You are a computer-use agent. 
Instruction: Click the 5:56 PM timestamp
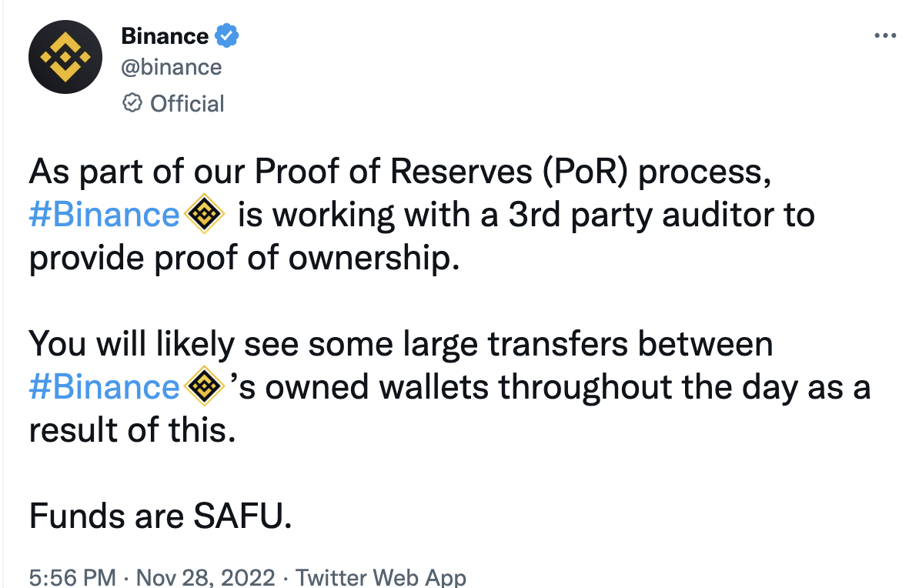tap(72, 577)
